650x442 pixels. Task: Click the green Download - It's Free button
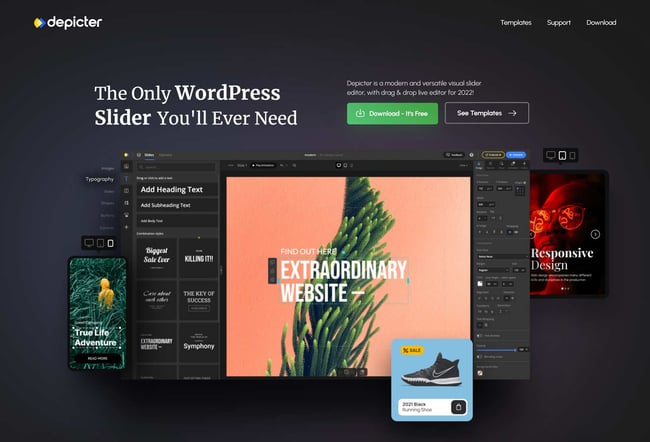(x=392, y=113)
